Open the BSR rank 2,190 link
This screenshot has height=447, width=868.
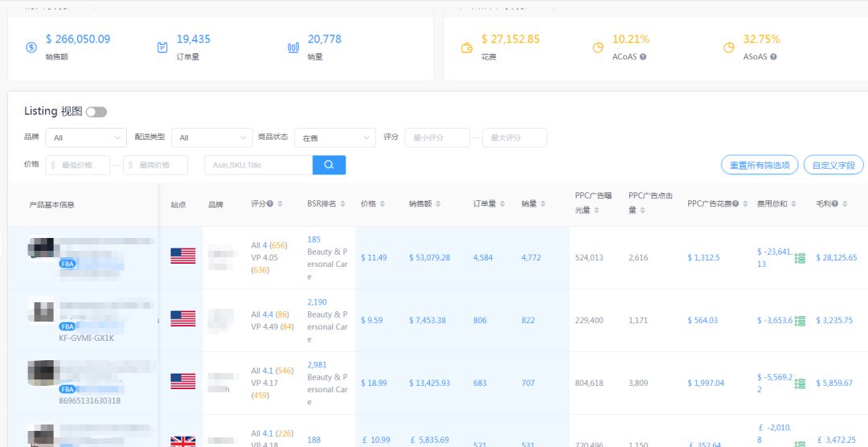(x=317, y=302)
